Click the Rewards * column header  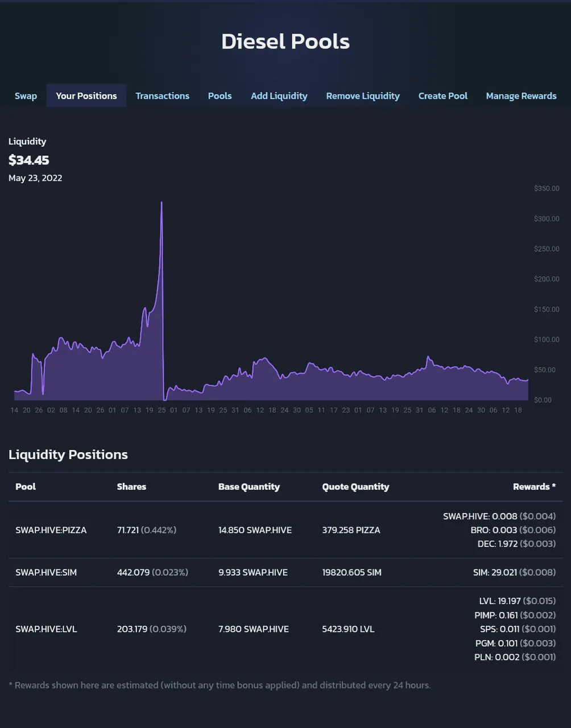pos(534,487)
